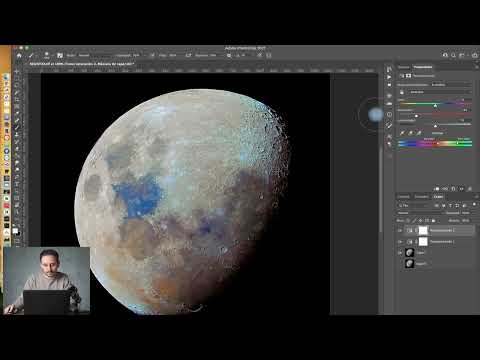Screen dimensions: 480x360
Task: Select the add-to-sample eyedropper
Action: (411, 133)
